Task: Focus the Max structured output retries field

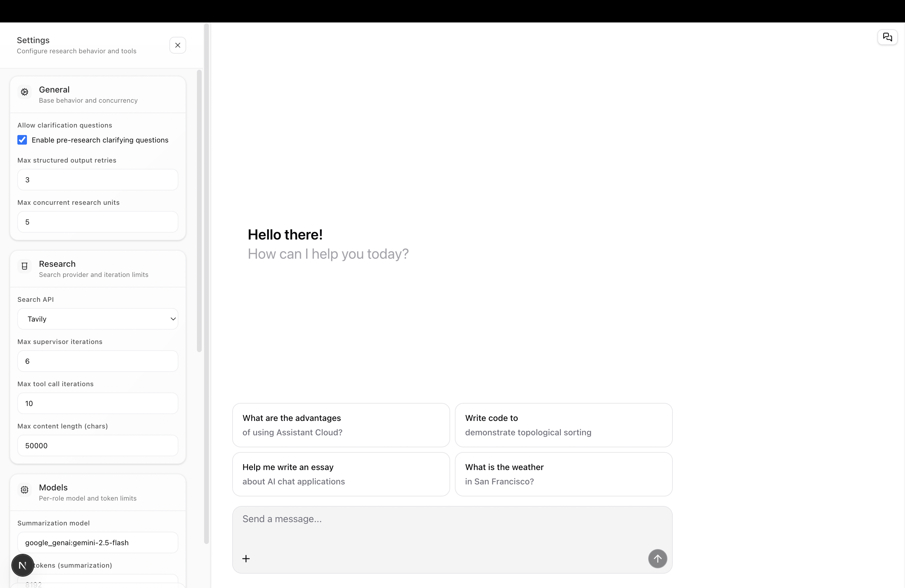Action: click(x=98, y=180)
